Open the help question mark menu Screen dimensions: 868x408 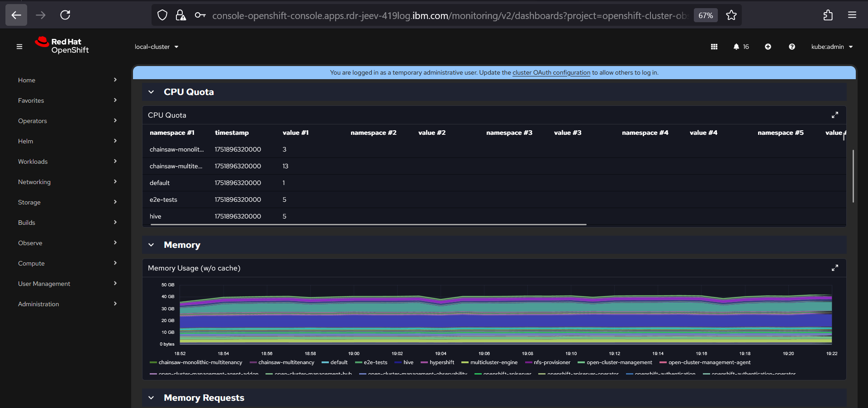(792, 47)
